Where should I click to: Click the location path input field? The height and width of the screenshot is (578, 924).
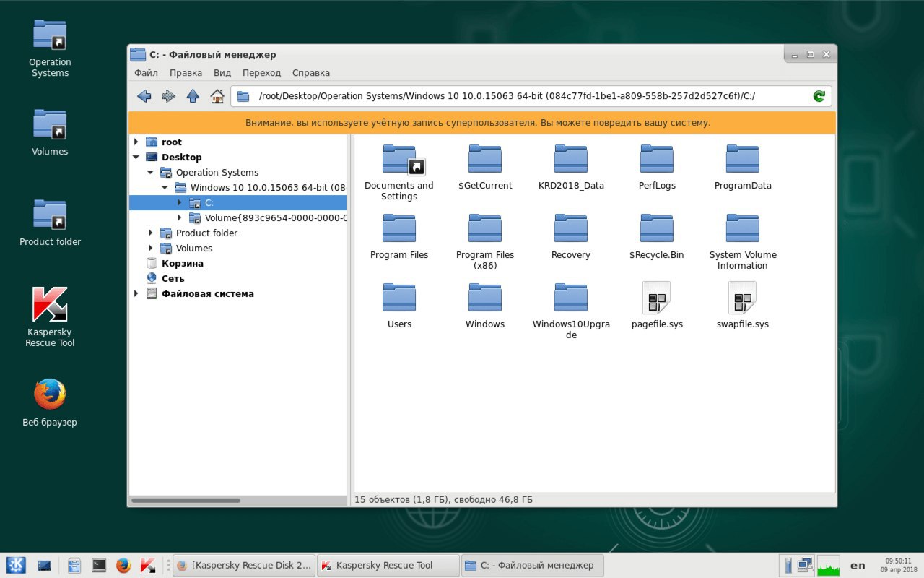[531, 96]
